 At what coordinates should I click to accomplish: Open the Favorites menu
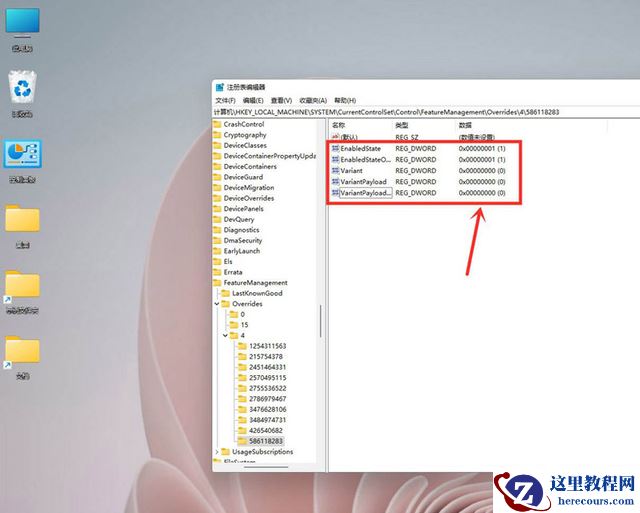[x=313, y=100]
